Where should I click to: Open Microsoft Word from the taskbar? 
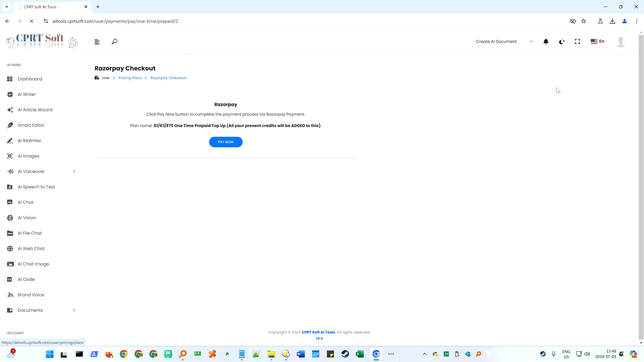[301, 354]
